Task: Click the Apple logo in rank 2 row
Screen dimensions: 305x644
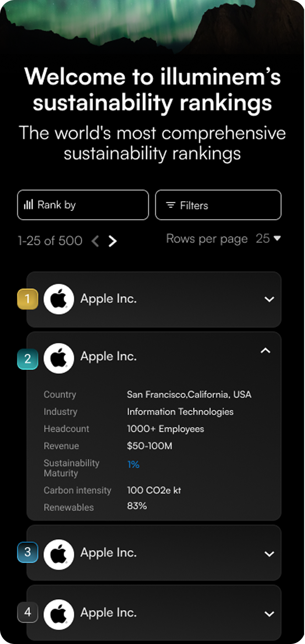Action: tap(59, 358)
